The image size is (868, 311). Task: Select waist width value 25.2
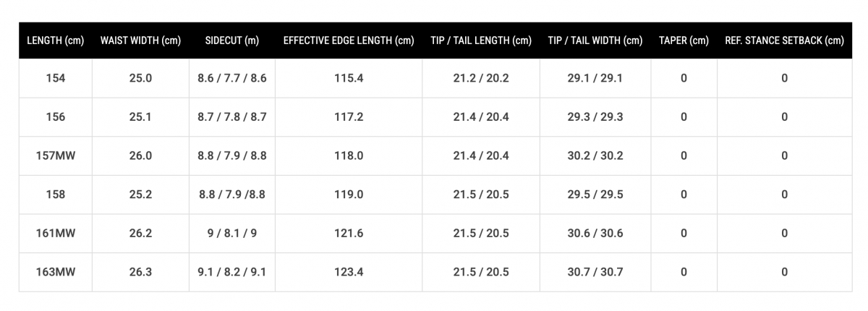140,195
